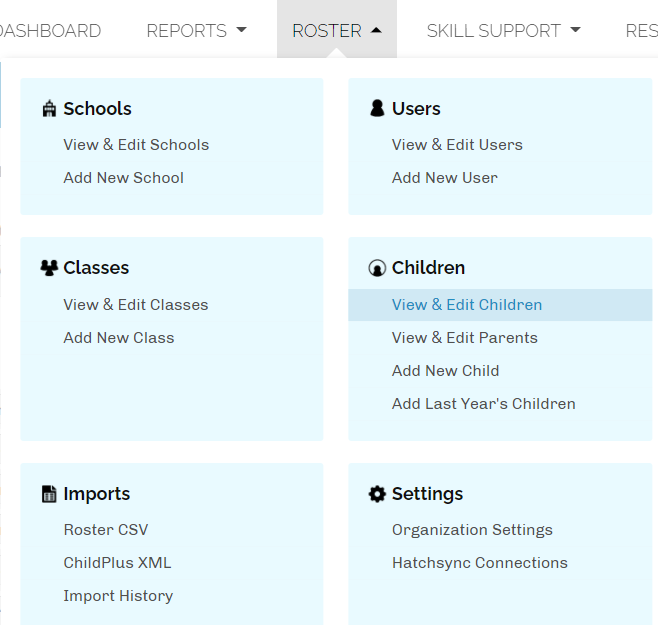Open the Skill Support dropdown
Image resolution: width=658 pixels, height=625 pixels.
coord(503,31)
